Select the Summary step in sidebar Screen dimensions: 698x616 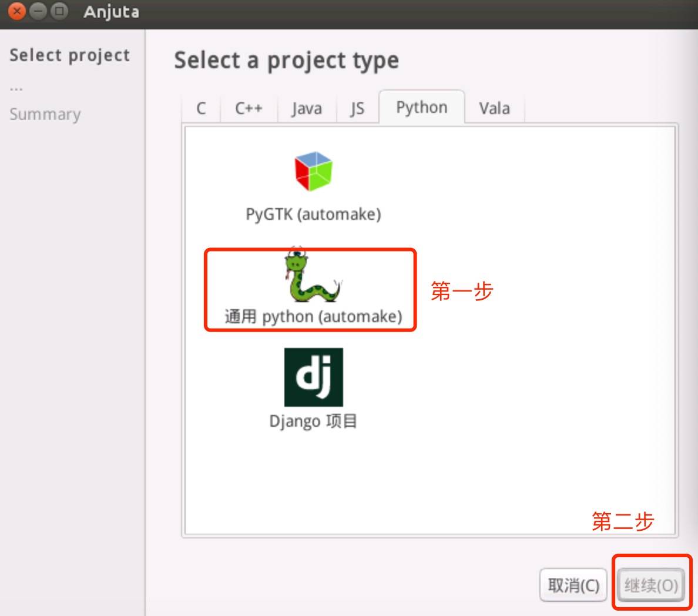(45, 115)
